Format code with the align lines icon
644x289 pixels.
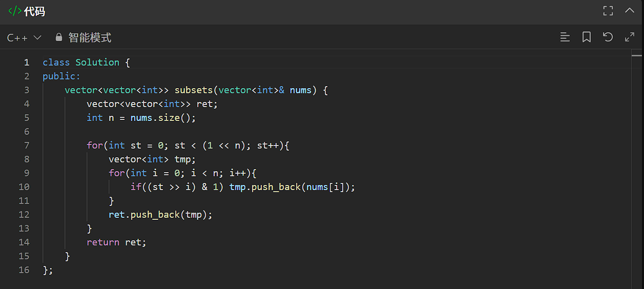[565, 37]
